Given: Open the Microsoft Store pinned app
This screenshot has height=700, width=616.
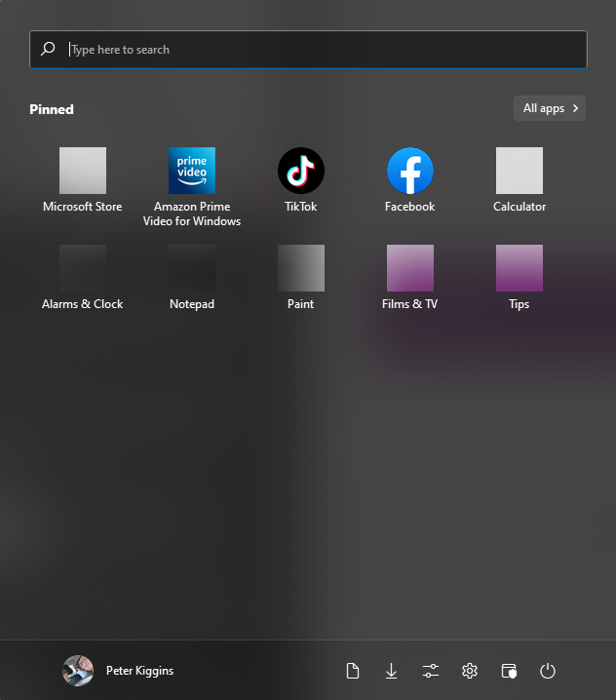Looking at the screenshot, I should click(x=83, y=180).
